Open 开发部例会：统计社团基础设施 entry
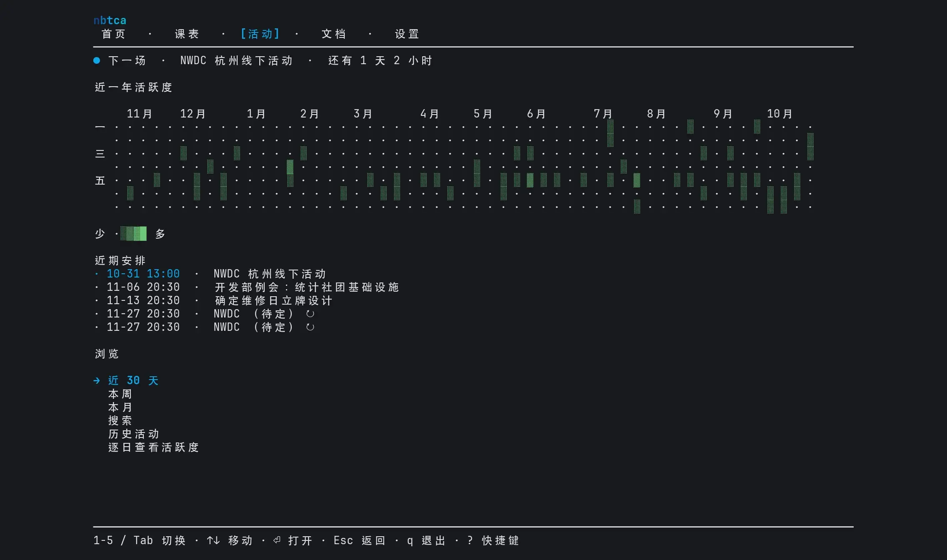The width and height of the screenshot is (947, 560). coord(307,287)
